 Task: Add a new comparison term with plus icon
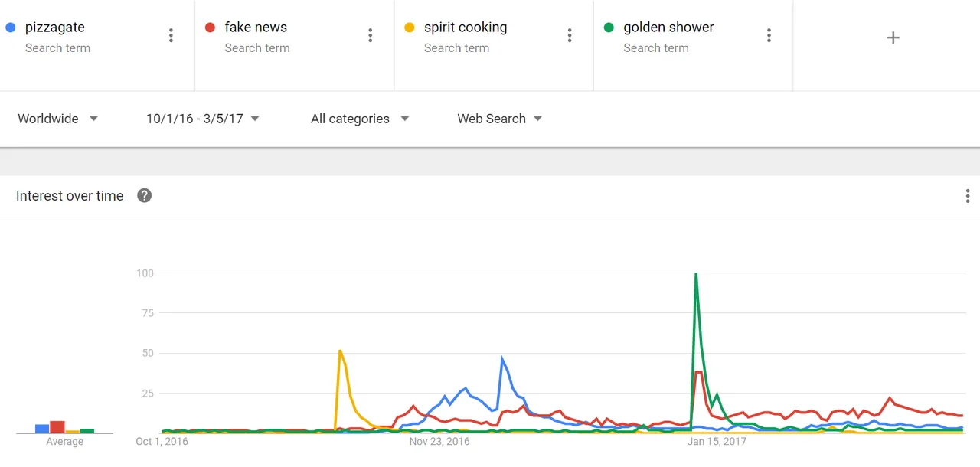pos(893,38)
